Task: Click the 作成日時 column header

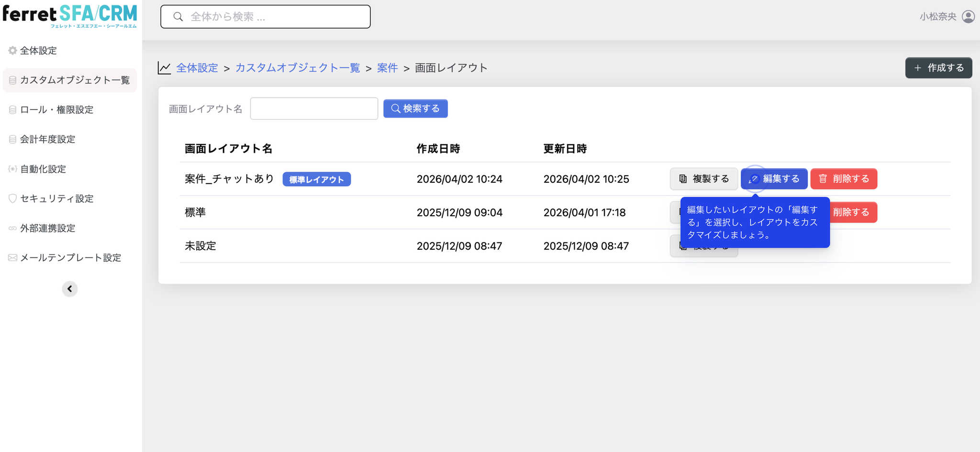Action: tap(438, 149)
